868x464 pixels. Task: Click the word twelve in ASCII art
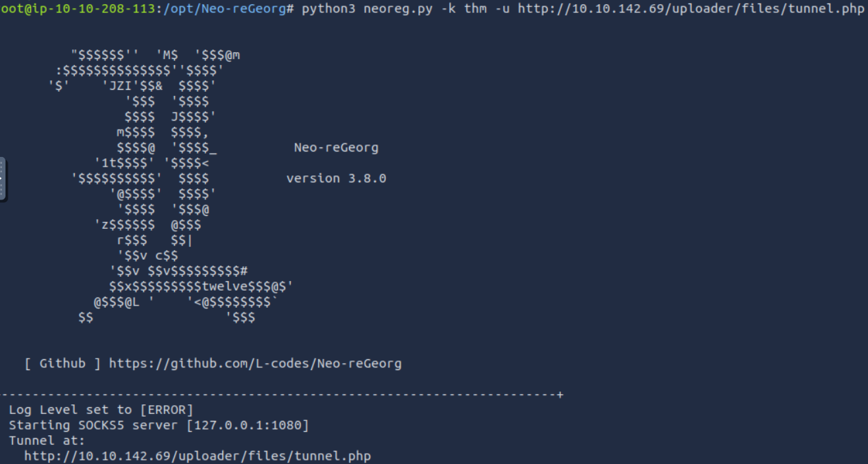[224, 286]
